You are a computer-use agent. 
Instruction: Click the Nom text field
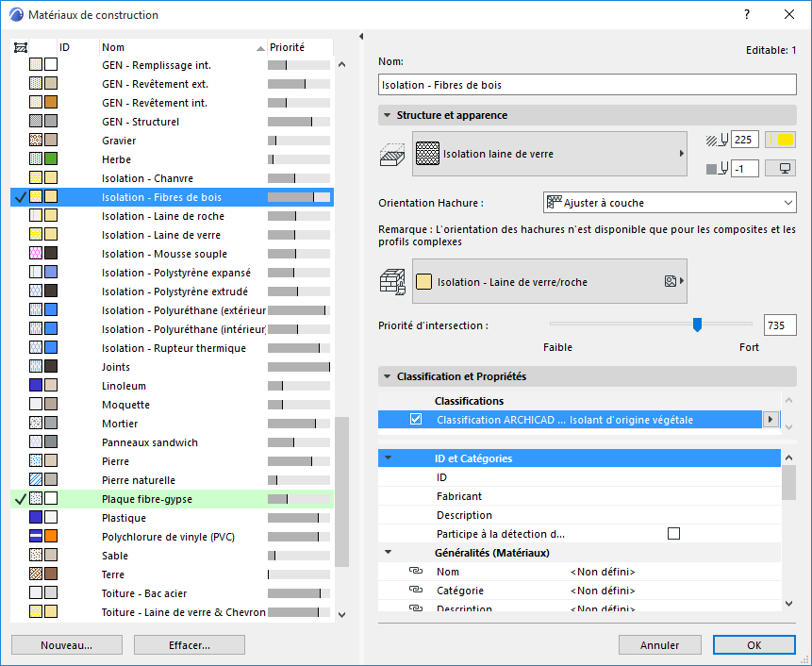[588, 85]
